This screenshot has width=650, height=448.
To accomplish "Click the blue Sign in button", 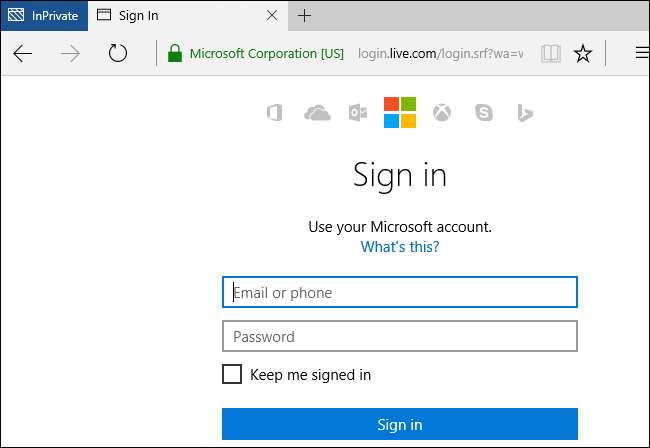I will click(400, 424).
